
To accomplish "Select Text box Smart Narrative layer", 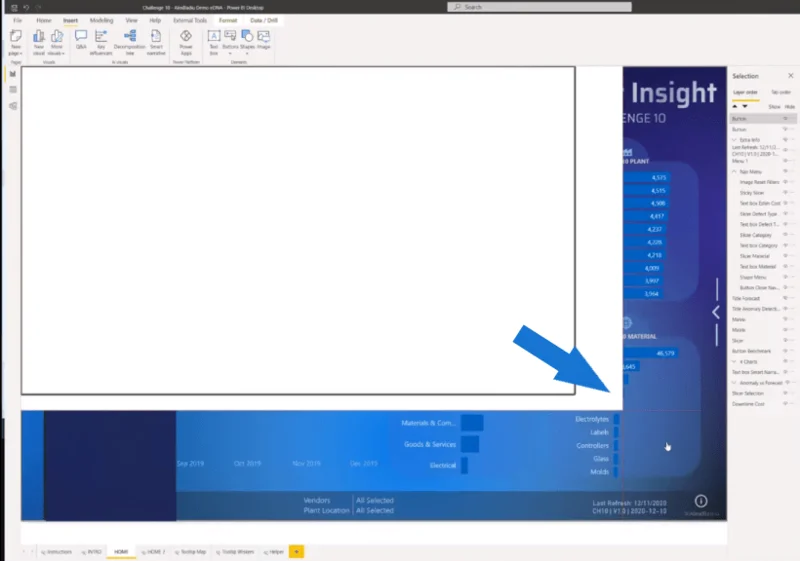I will click(x=756, y=372).
